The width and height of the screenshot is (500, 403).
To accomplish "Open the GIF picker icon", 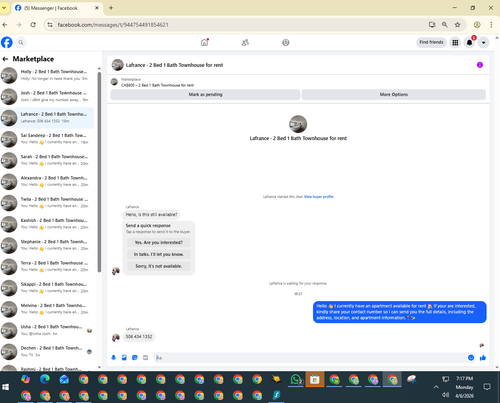I will coord(145,358).
